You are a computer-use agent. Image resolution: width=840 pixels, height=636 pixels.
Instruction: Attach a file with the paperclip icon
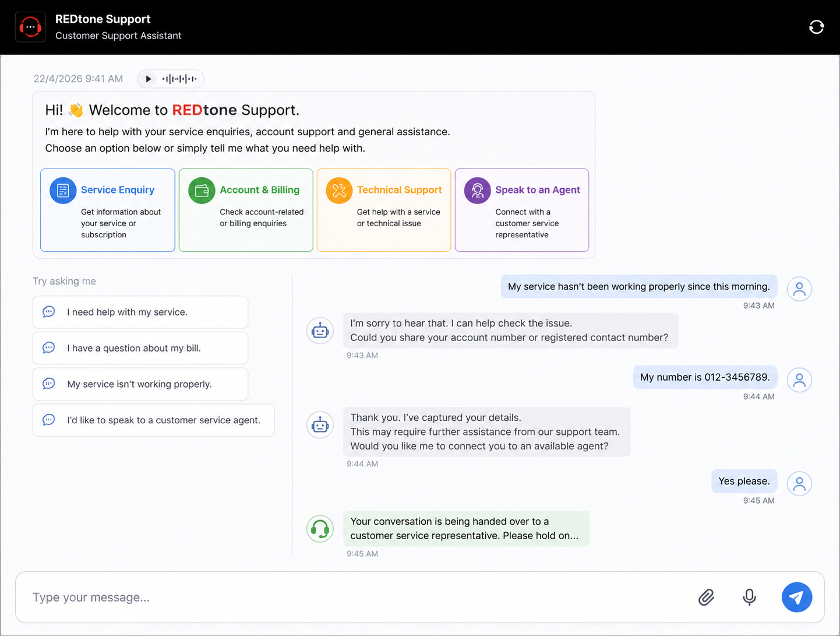pyautogui.click(x=706, y=598)
